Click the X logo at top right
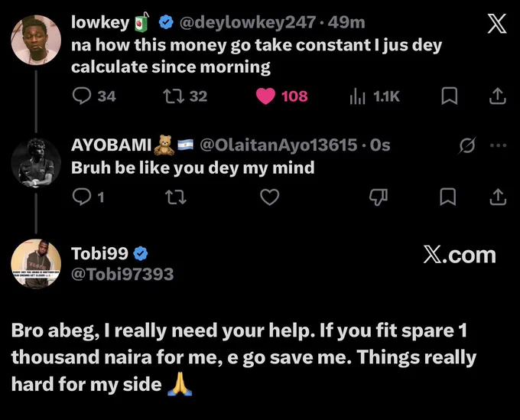 (497, 24)
